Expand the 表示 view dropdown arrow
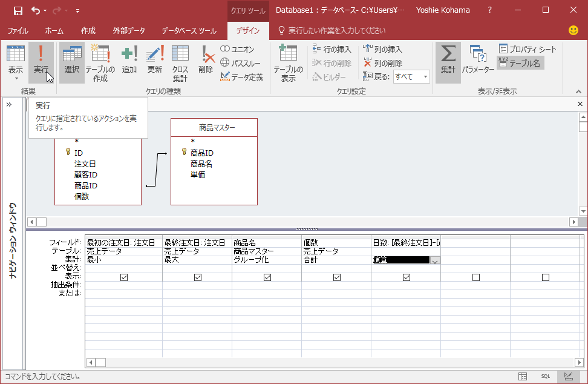 [16, 78]
